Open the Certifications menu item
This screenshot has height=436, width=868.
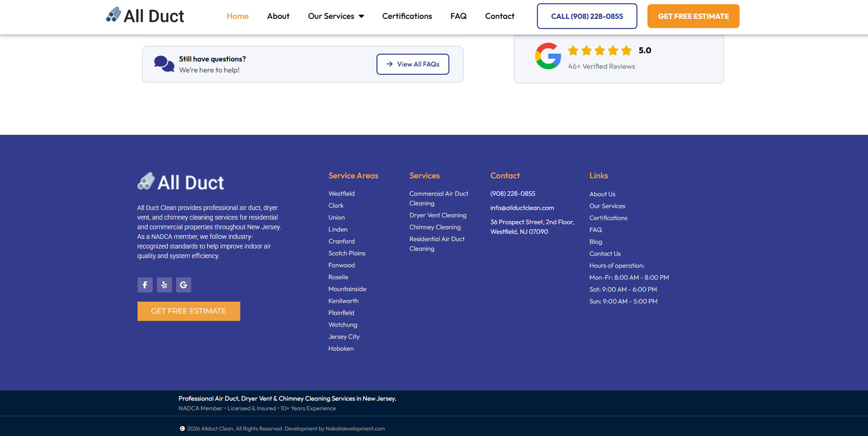click(x=407, y=16)
